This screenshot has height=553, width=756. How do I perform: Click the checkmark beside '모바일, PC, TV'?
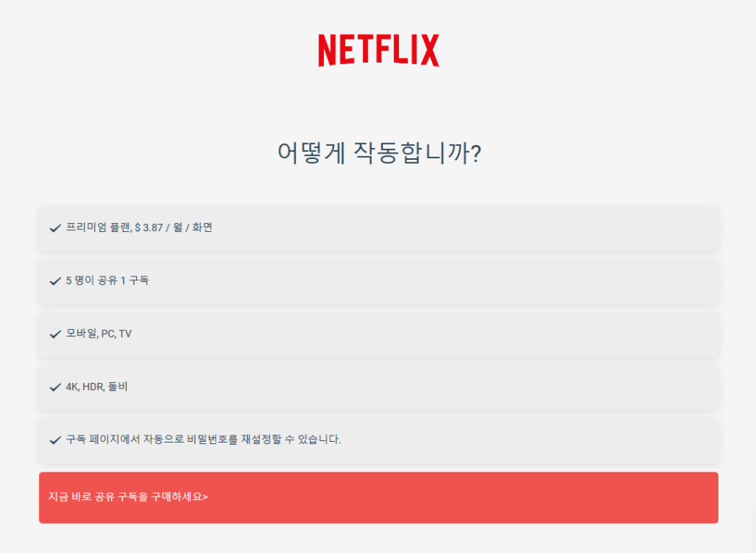[56, 334]
